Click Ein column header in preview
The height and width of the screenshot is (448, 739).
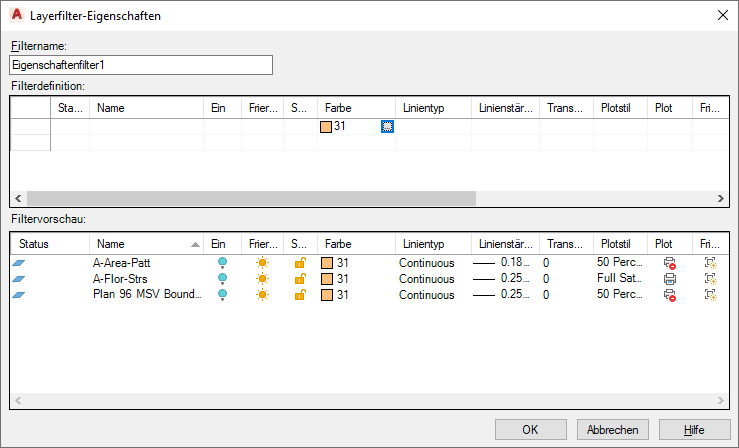pyautogui.click(x=222, y=244)
